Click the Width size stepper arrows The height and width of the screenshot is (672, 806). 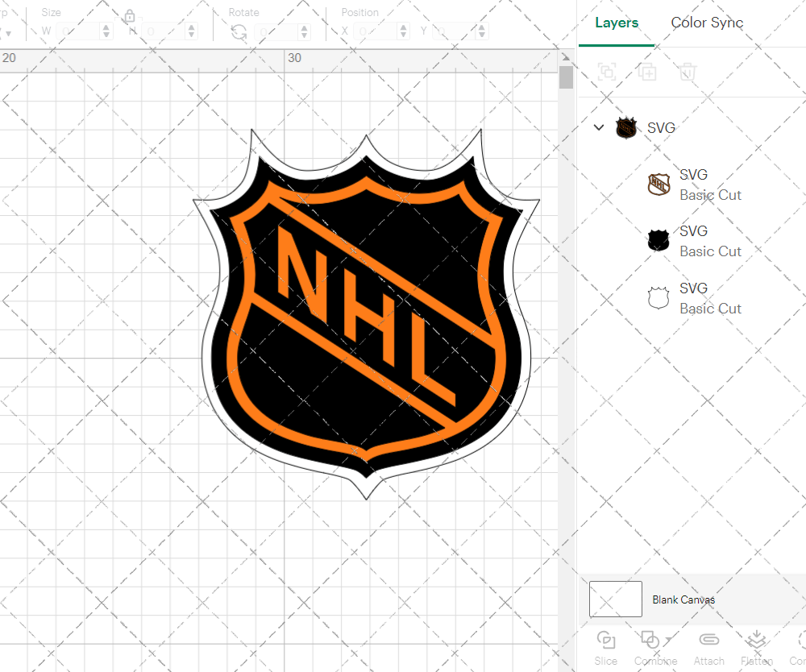click(x=106, y=31)
